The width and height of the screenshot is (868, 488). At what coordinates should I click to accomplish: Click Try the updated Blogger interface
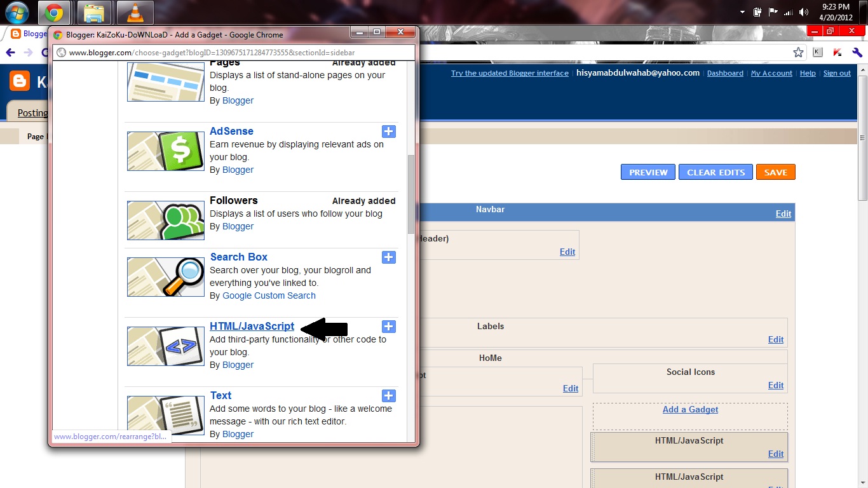click(x=510, y=74)
